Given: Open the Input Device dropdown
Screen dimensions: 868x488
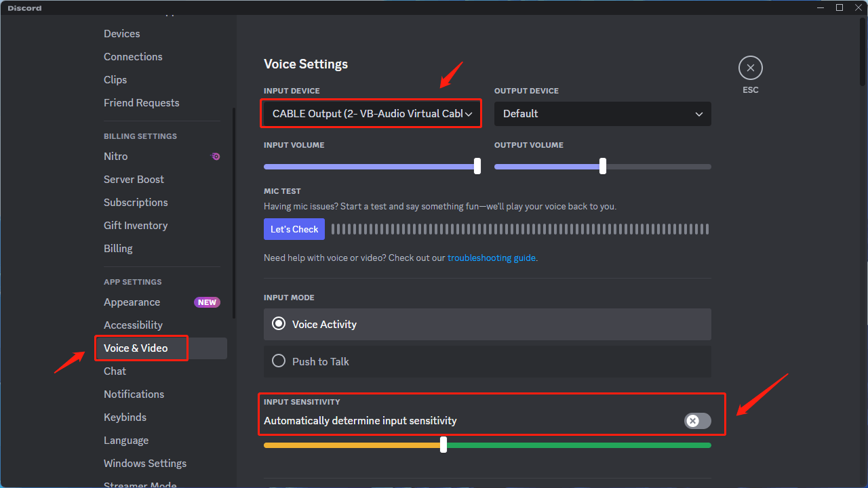Looking at the screenshot, I should [x=370, y=113].
